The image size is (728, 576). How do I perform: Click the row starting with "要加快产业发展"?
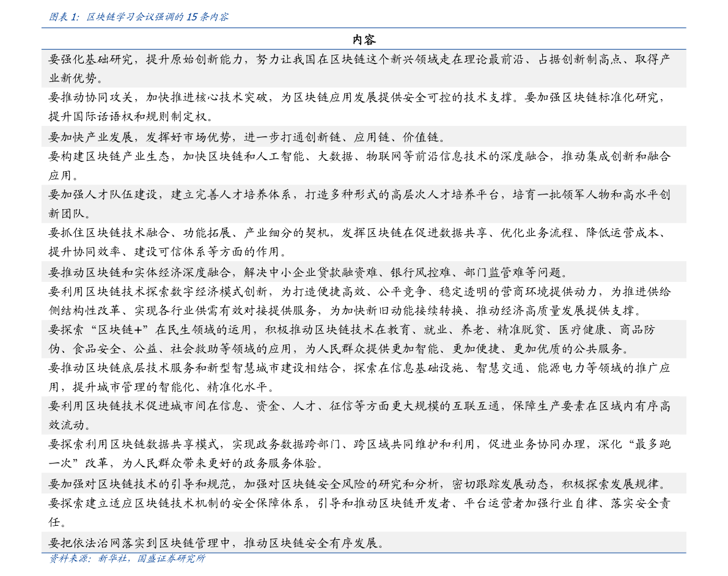click(x=248, y=136)
